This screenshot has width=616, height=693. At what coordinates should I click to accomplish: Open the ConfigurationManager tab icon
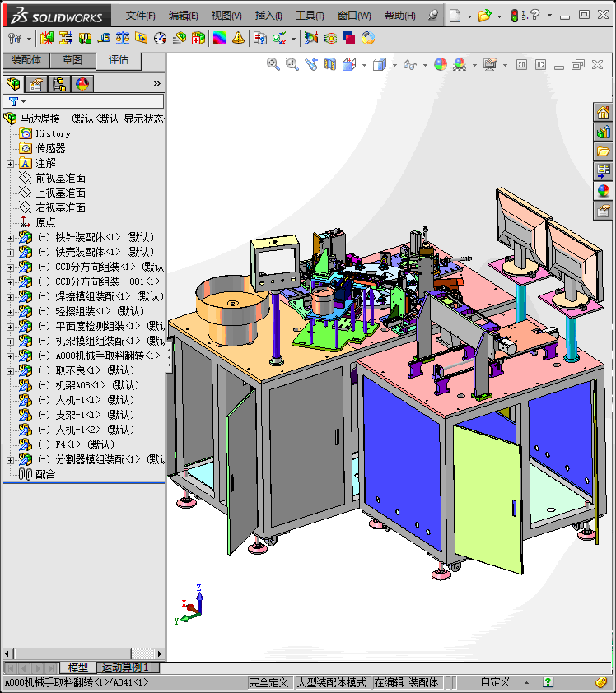59,83
